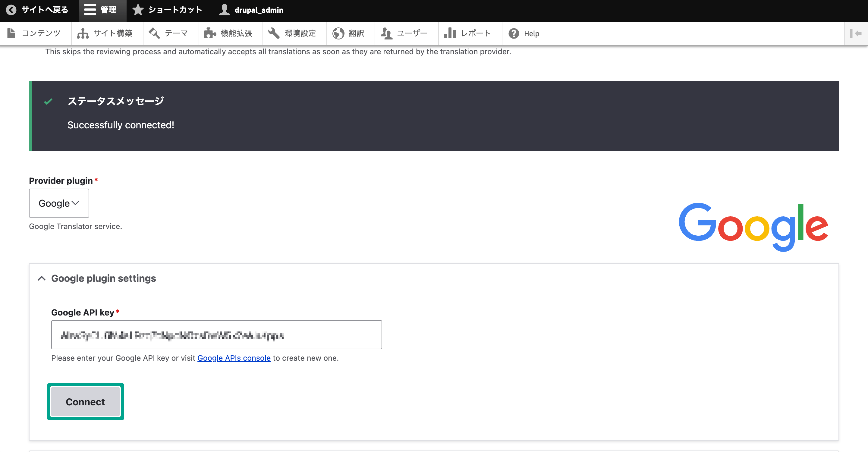This screenshot has width=868, height=452.
Task: Click the サイト構築 structure icon
Action: tap(83, 33)
